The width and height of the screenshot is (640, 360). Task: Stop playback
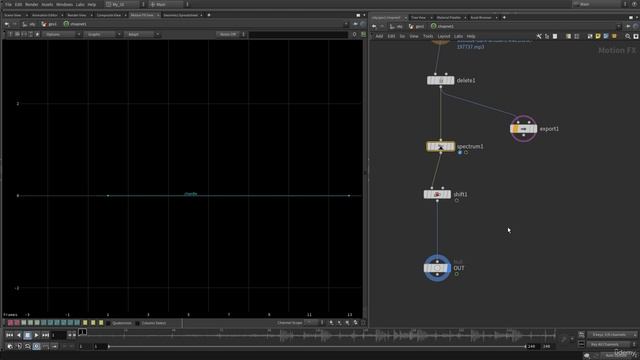point(27,335)
